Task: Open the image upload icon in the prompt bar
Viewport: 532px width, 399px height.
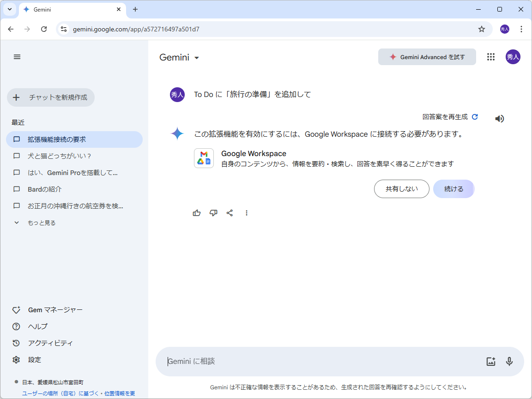Action: [491, 361]
